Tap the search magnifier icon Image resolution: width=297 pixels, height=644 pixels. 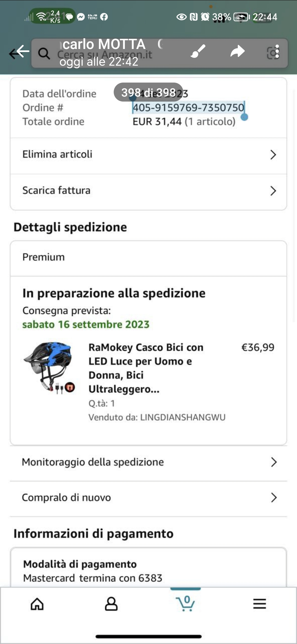[x=44, y=53]
